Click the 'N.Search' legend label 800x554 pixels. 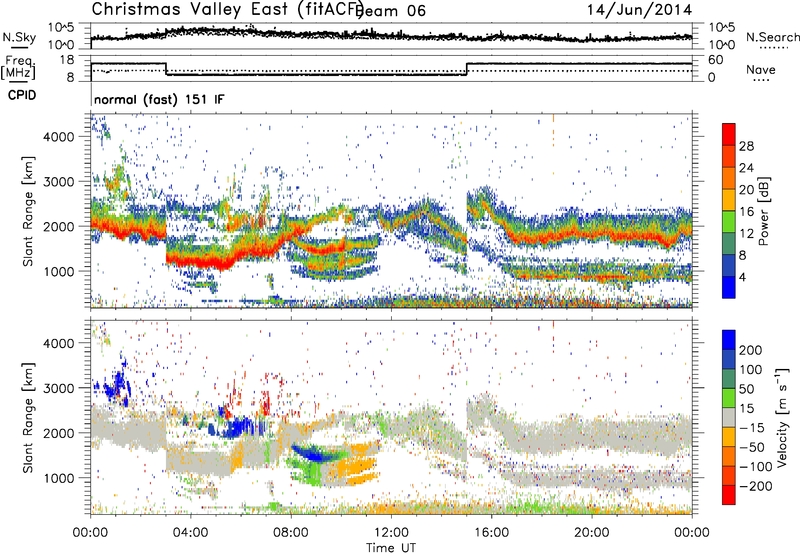(x=772, y=37)
